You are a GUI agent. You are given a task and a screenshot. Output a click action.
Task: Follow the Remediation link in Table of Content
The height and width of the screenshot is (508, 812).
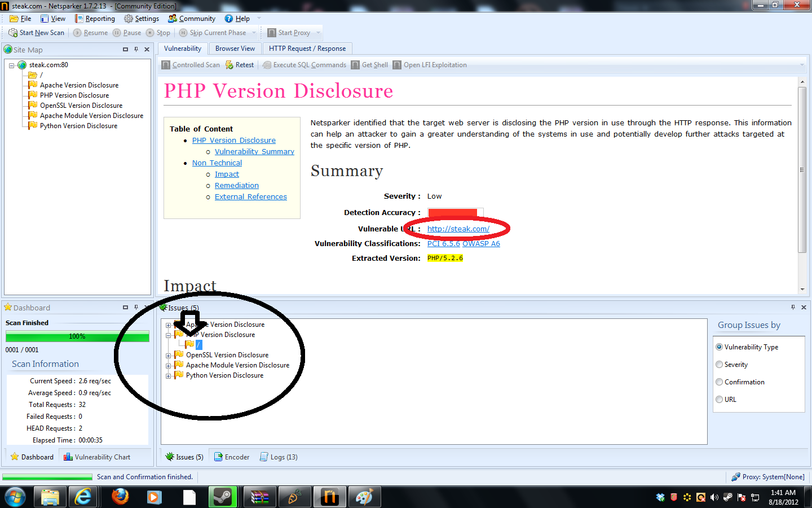pos(236,186)
